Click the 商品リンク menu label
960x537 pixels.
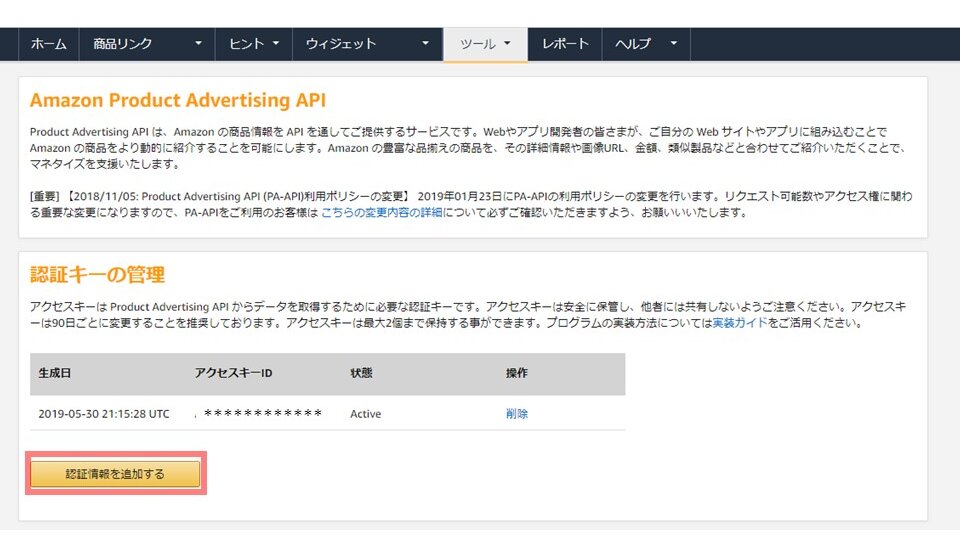[122, 44]
